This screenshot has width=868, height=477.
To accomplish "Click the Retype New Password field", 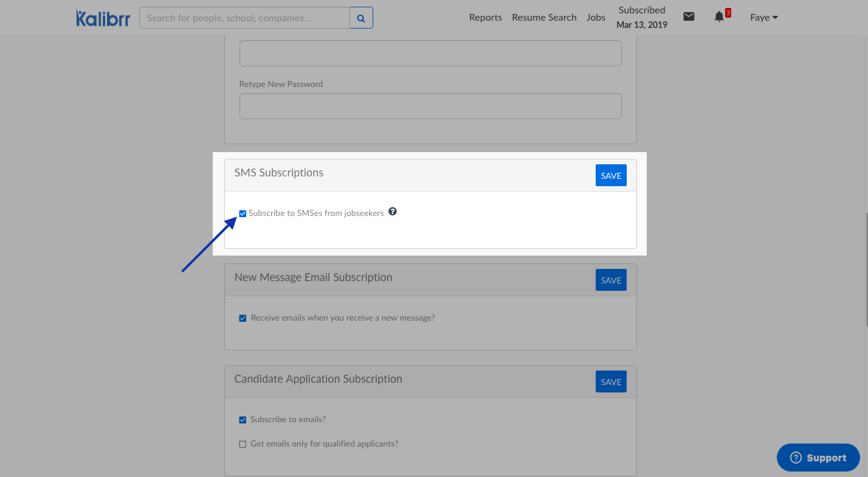I will tap(430, 106).
